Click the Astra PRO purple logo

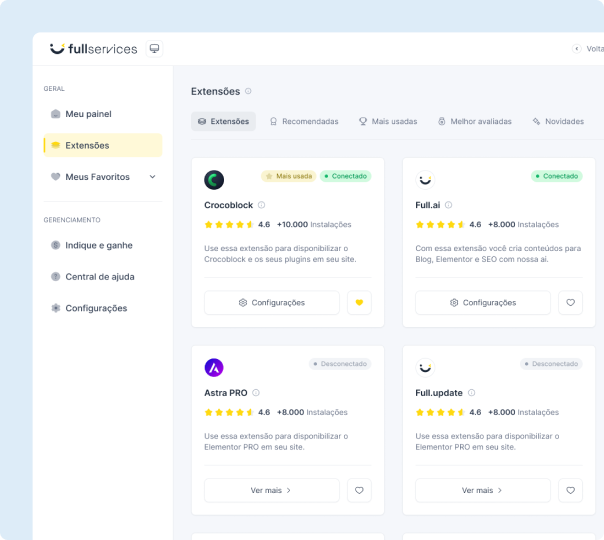point(214,367)
